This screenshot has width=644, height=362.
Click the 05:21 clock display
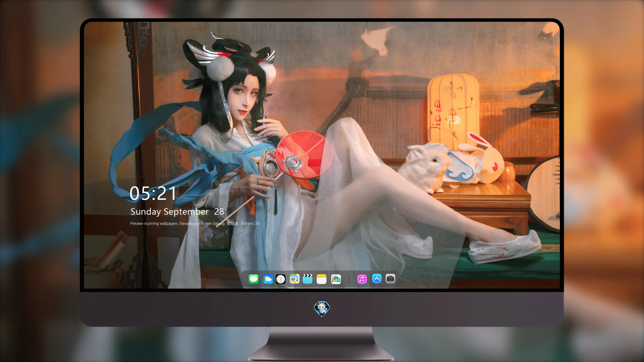(153, 193)
